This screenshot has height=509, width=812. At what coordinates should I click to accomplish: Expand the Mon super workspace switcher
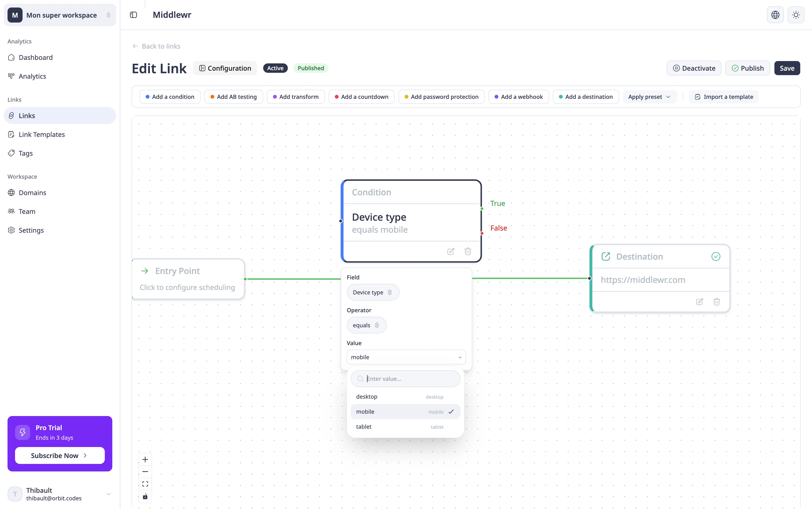click(x=60, y=15)
